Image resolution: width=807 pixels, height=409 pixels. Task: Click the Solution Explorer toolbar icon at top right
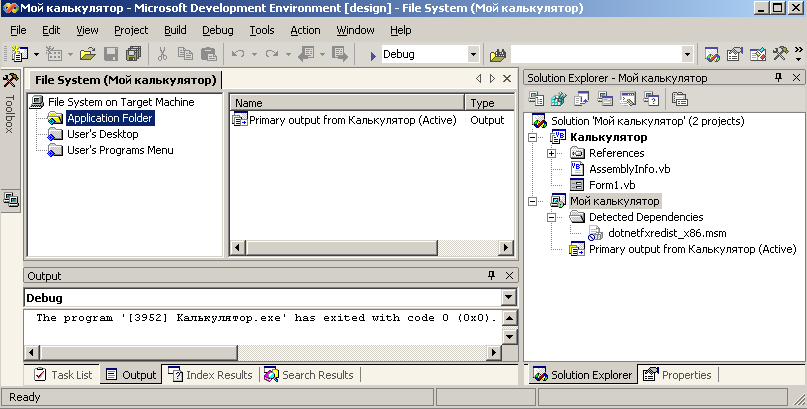[x=712, y=54]
